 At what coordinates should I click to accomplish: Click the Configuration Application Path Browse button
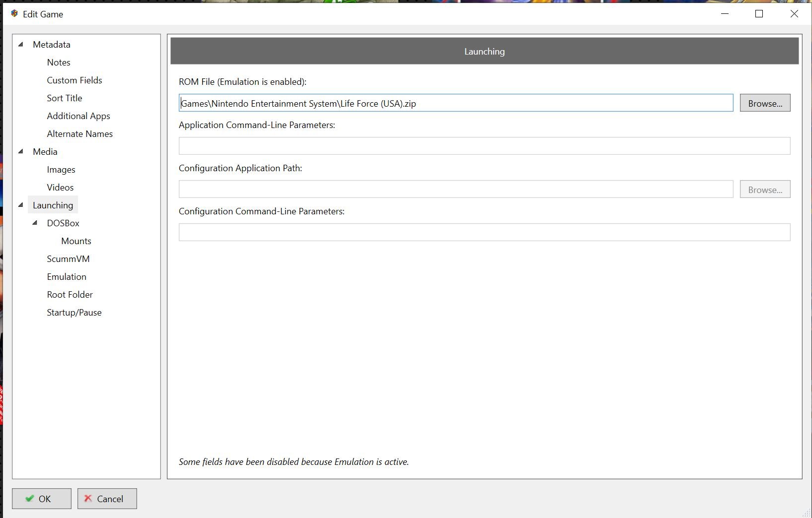click(x=765, y=189)
